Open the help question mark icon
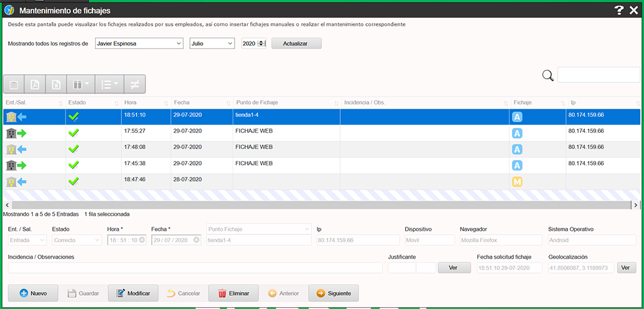644x309 pixels. 619,9
